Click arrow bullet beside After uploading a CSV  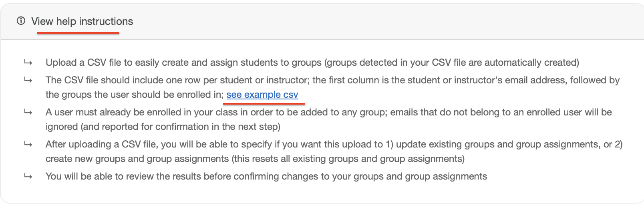(28, 144)
